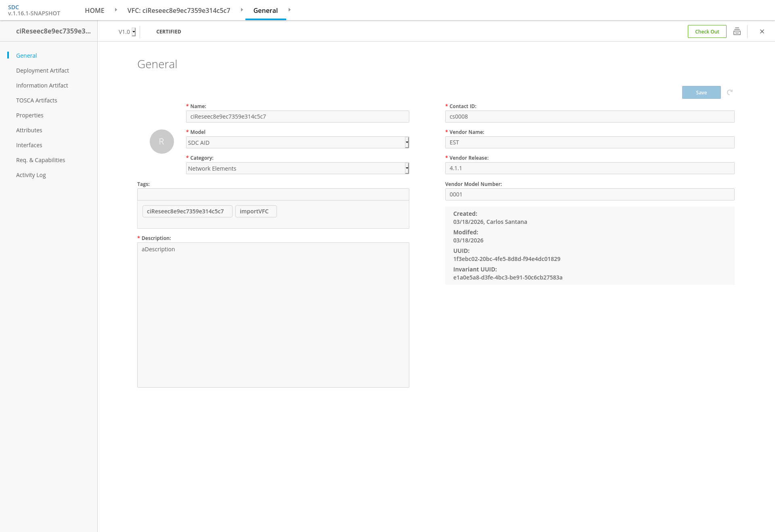Click the importVFC tag chip

pyautogui.click(x=256, y=211)
